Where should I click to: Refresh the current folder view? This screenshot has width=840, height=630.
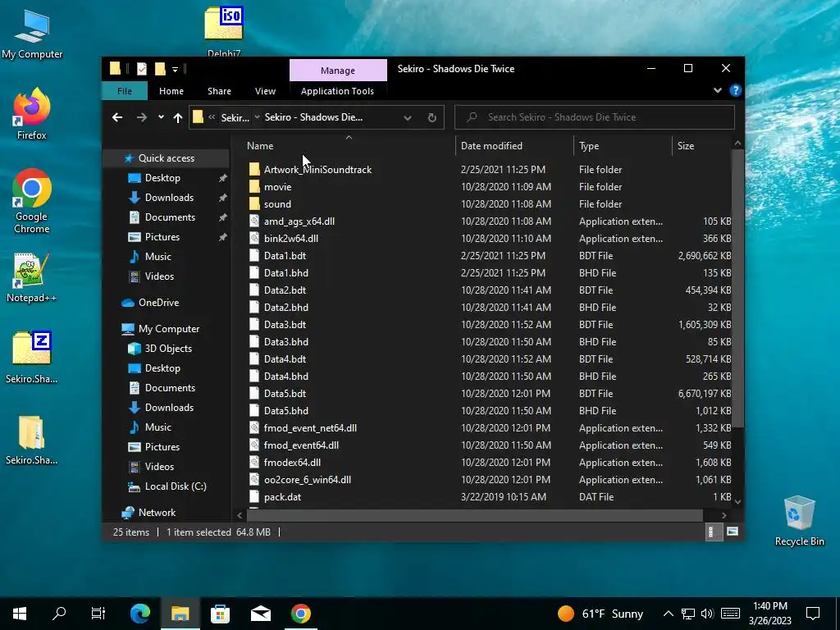431,117
